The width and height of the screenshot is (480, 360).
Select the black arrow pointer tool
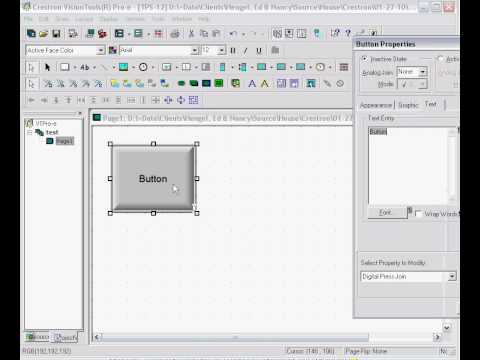pos(47,67)
